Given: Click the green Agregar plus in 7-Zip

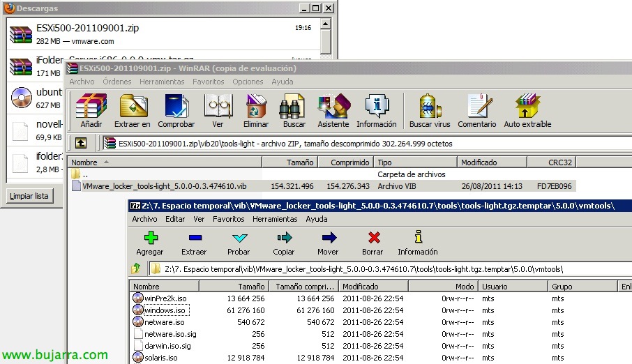Looking at the screenshot, I should [151, 237].
